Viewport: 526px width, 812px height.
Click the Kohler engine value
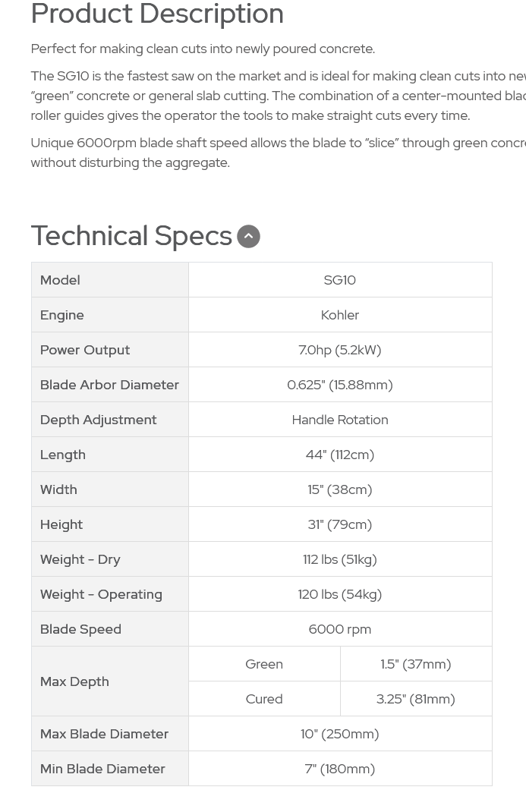[340, 315]
